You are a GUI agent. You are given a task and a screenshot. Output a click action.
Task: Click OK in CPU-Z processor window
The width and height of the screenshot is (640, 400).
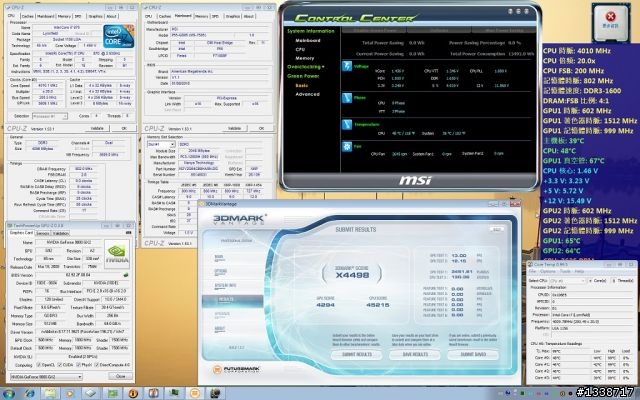pos(124,128)
